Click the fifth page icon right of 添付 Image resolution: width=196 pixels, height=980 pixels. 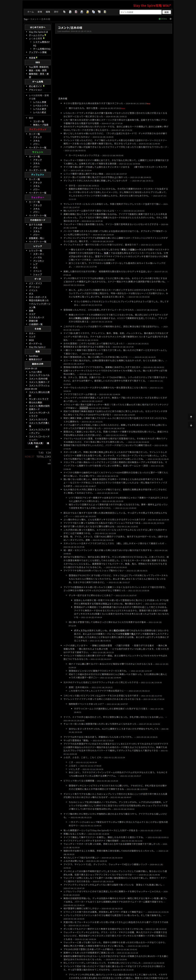88,12
